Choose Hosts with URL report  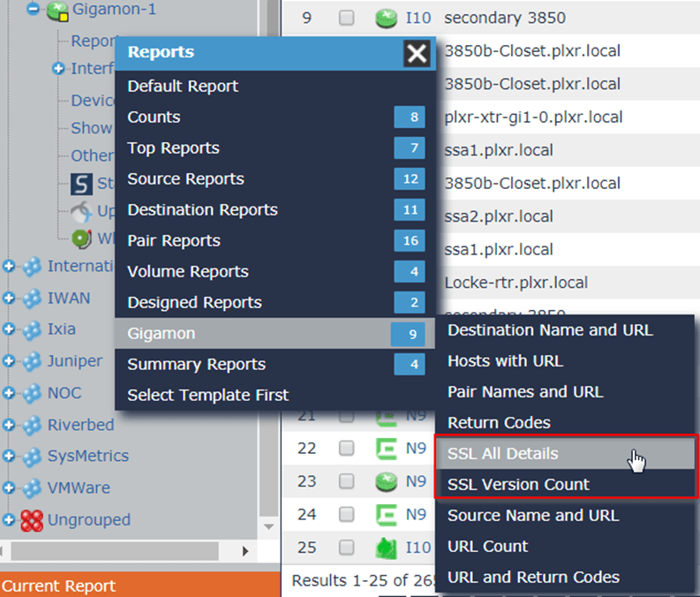(565, 361)
